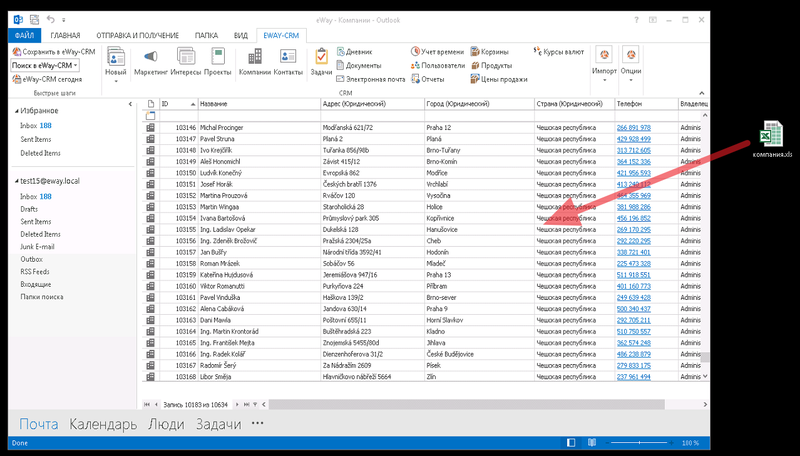Open phone link 429 928 499
The width and height of the screenshot is (800, 456).
click(x=634, y=139)
